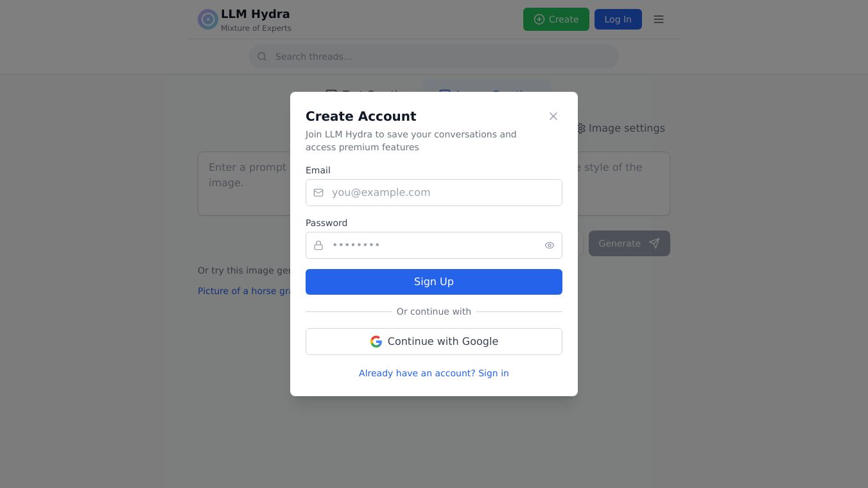Viewport: 868px width, 488px height.
Task: Click the Generate button
Action: 629,243
